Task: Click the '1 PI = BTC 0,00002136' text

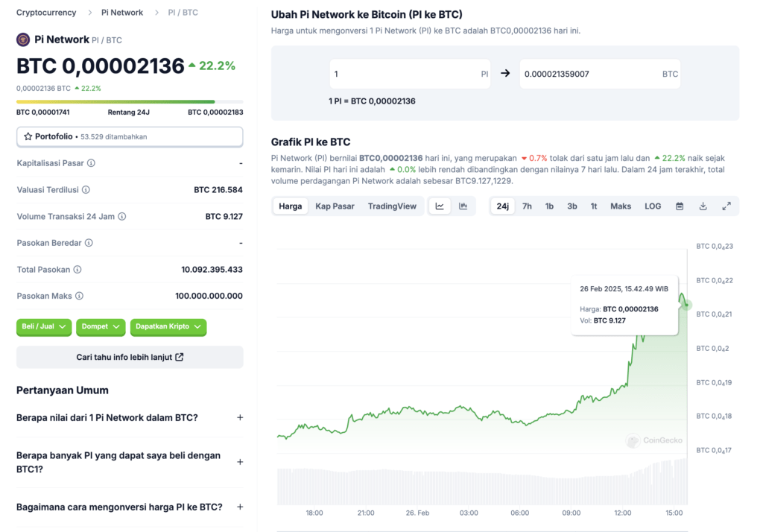Action: tap(373, 101)
